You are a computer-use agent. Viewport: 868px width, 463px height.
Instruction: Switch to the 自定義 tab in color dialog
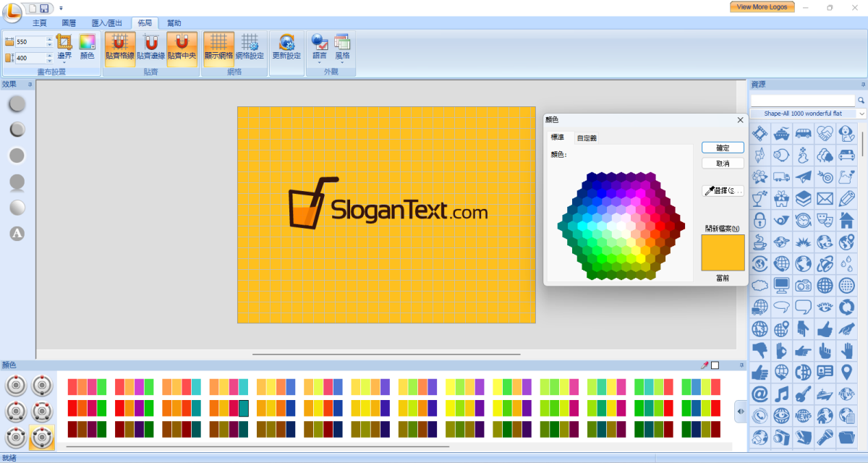(587, 137)
